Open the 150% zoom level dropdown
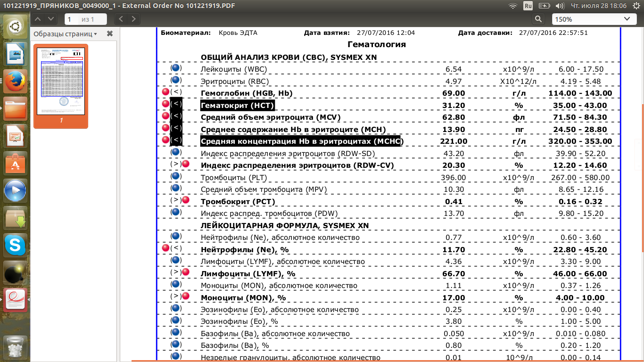The image size is (644, 362). [x=594, y=19]
